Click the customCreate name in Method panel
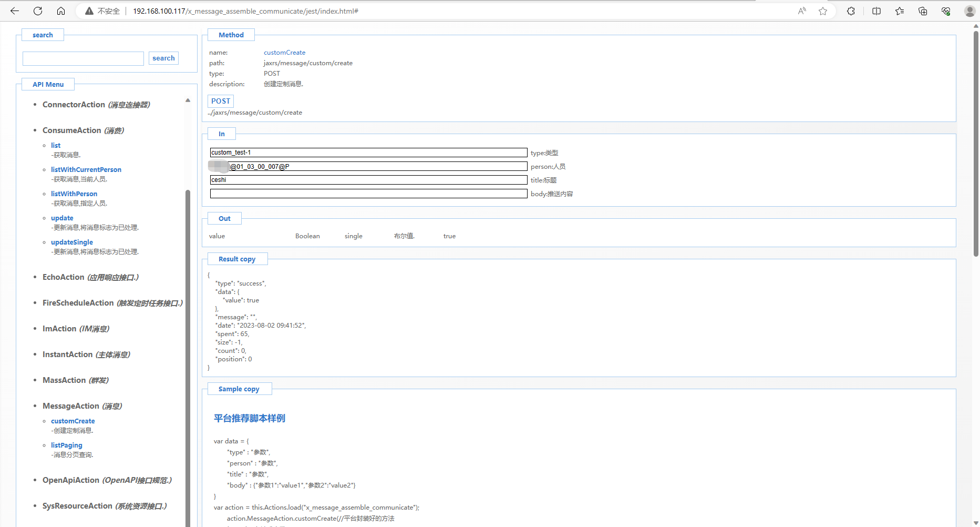This screenshot has height=527, width=980. [284, 53]
